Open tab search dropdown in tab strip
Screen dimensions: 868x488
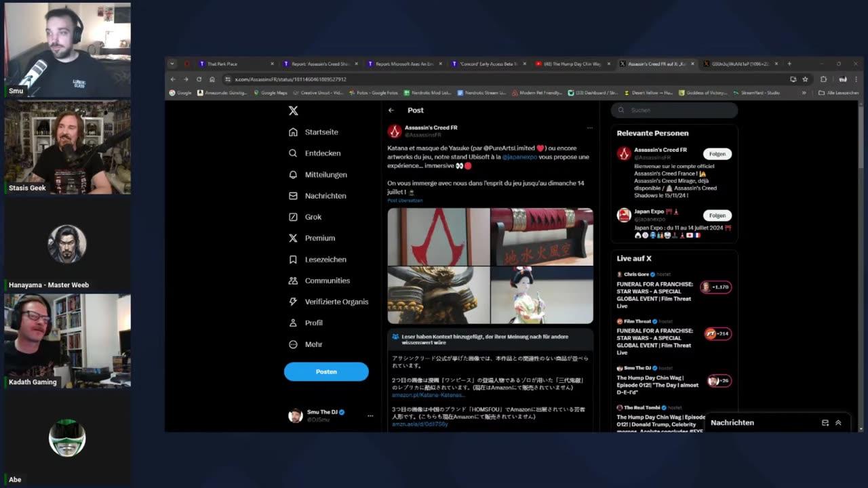[x=172, y=64]
